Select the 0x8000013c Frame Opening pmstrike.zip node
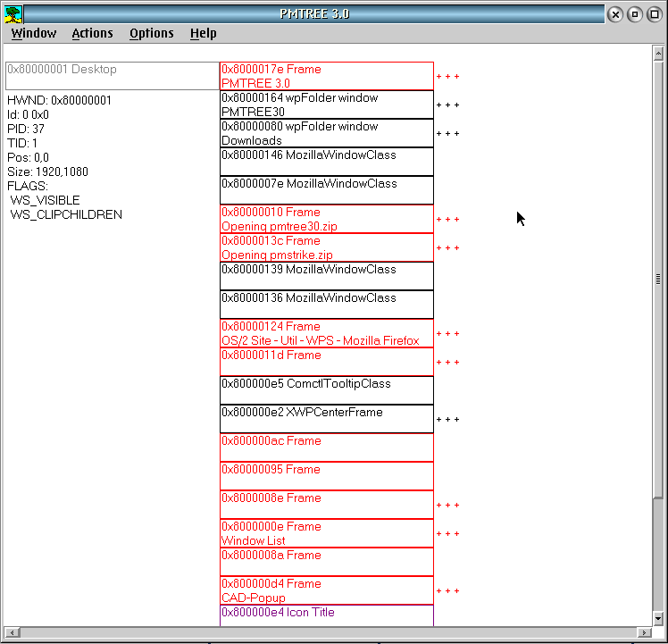This screenshot has width=668, height=644. click(327, 247)
